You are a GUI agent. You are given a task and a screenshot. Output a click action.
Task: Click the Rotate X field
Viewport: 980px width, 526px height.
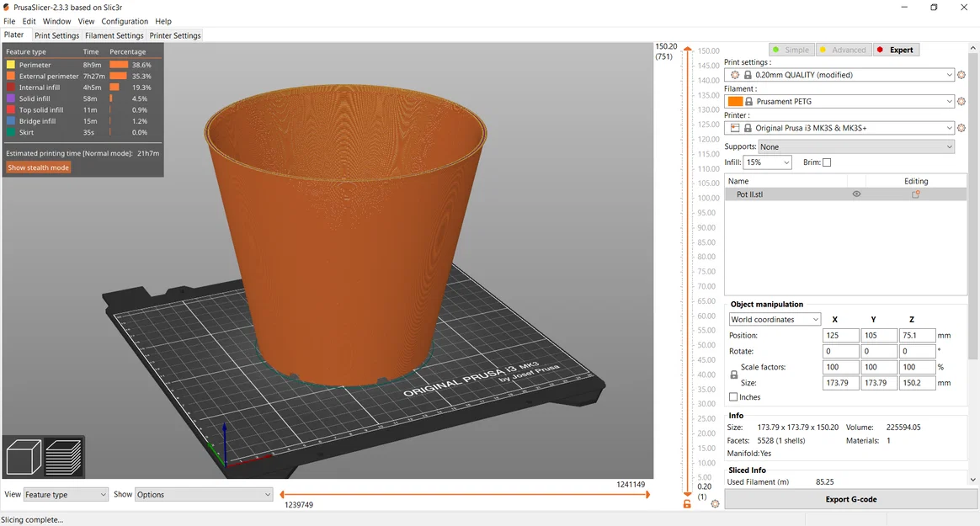(840, 351)
